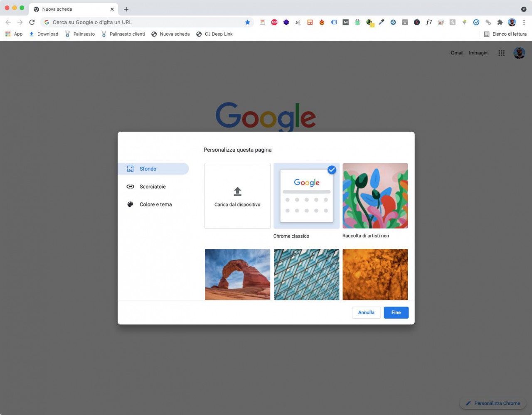
Task: Open the Nuova scheda bookmark
Action: (x=170, y=34)
